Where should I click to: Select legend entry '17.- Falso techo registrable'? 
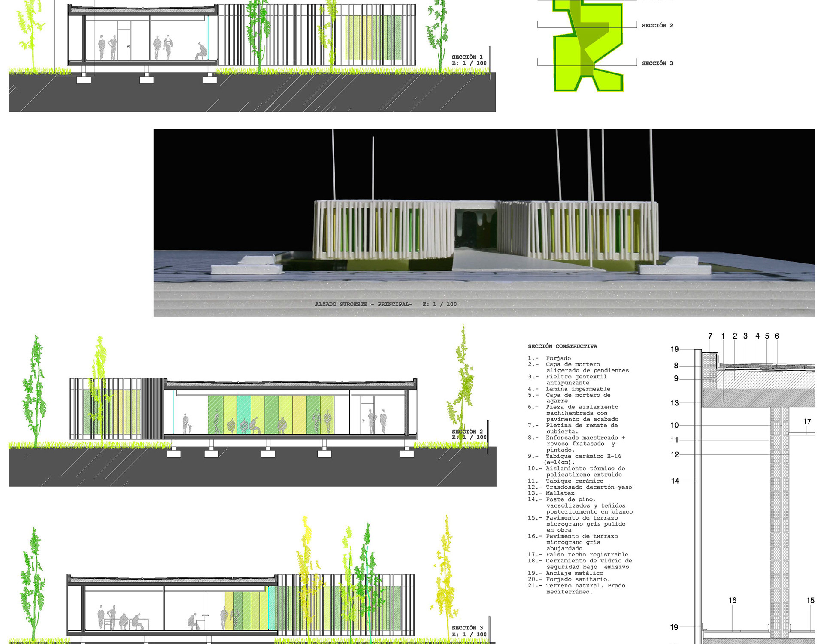pos(578,555)
